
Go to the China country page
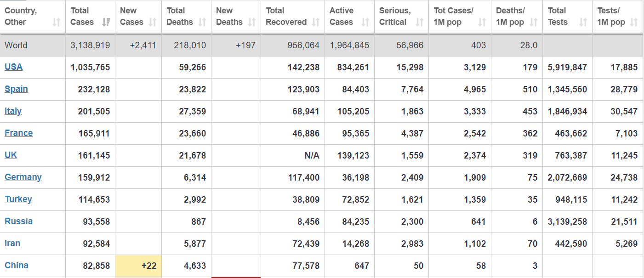click(17, 265)
